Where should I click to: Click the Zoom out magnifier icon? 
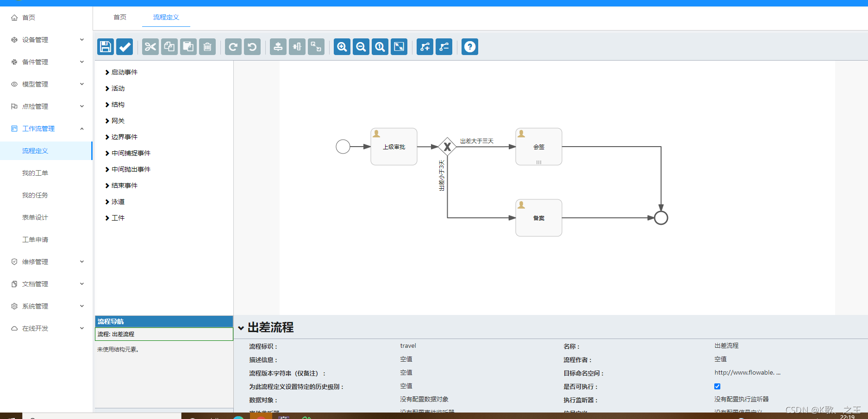(361, 47)
